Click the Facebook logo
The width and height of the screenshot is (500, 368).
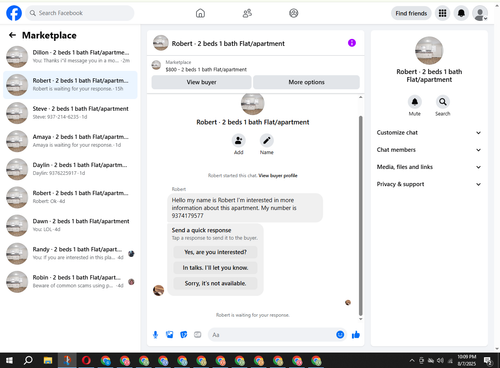14,13
